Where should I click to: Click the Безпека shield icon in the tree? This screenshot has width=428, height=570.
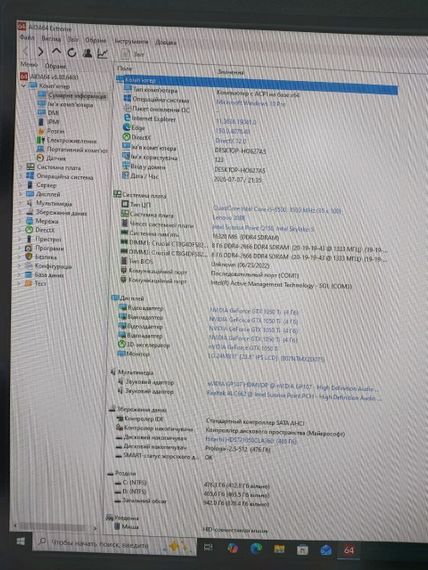[29, 257]
